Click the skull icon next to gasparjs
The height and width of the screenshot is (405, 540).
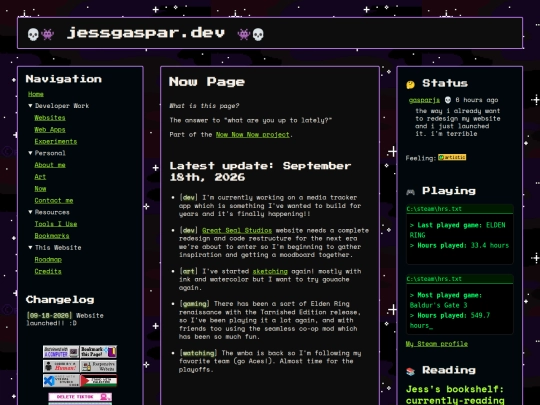(x=447, y=100)
